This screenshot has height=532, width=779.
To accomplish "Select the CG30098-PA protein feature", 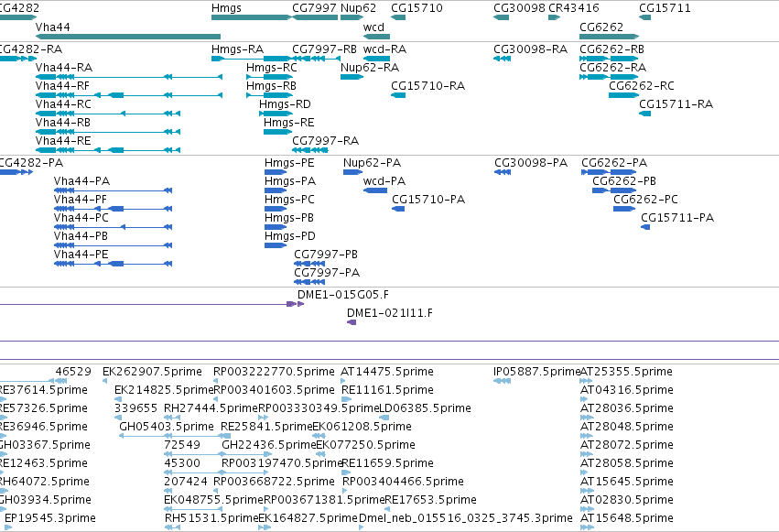I will pos(503,172).
